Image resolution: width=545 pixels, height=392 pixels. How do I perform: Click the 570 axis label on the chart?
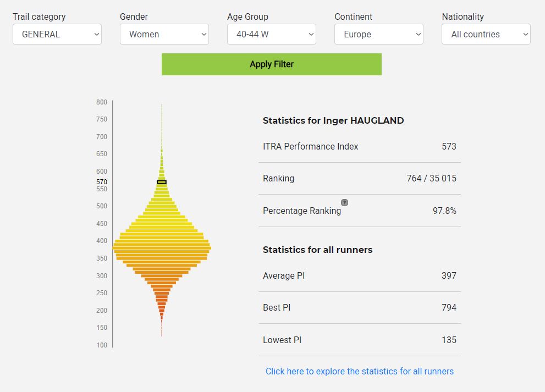102,182
